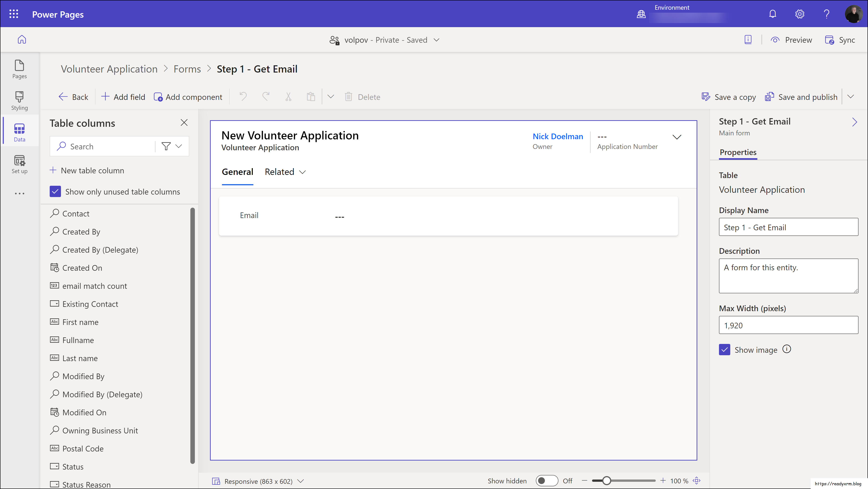
Task: Select the Properties tab
Action: pos(738,153)
